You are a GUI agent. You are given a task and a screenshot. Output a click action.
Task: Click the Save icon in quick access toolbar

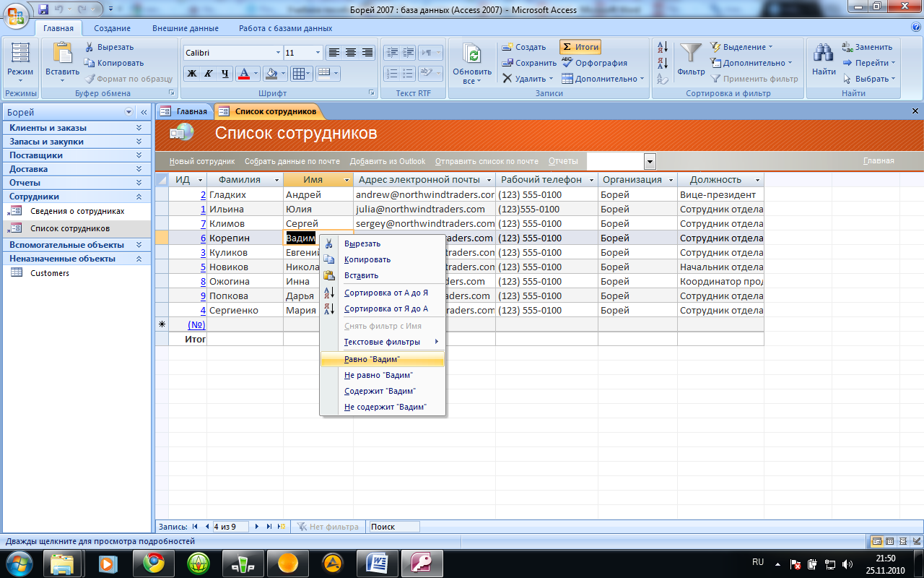[x=43, y=9]
